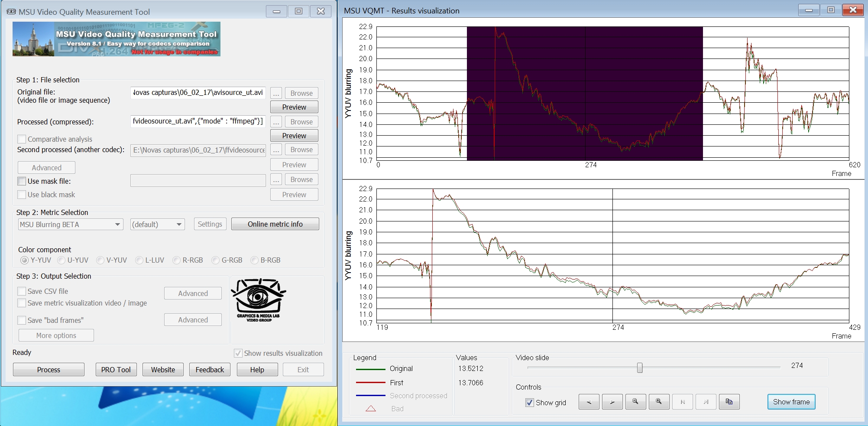Click MSU VQMT banner image

[x=117, y=39]
